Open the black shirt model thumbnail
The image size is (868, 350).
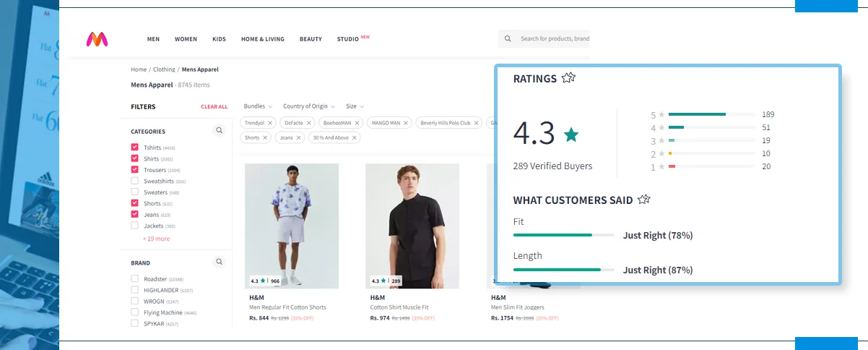(x=412, y=226)
